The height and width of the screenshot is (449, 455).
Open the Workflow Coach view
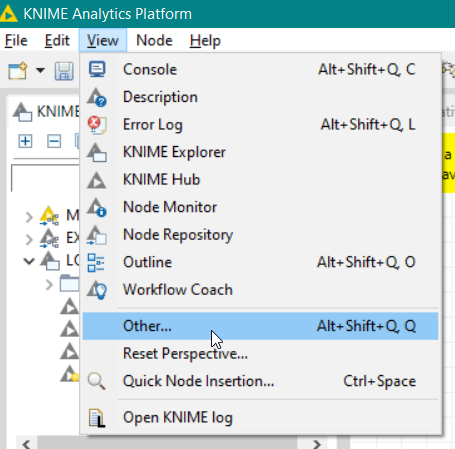click(260, 290)
